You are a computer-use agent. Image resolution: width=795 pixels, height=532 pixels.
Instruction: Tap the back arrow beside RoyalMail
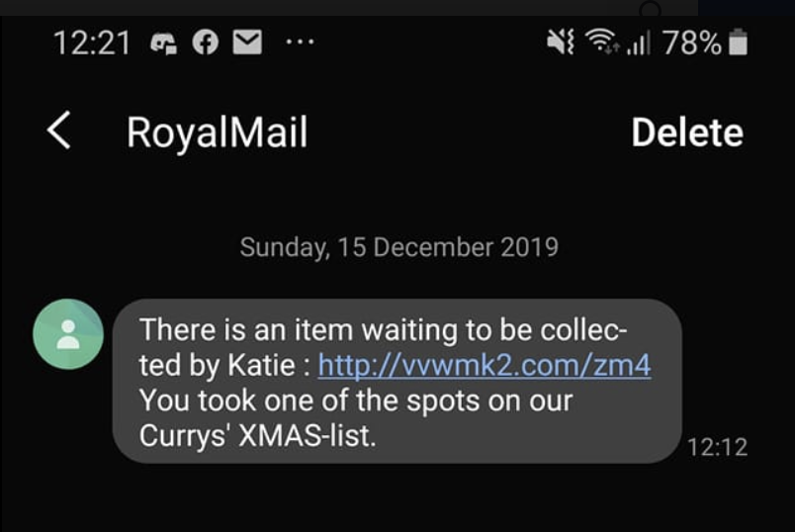pyautogui.click(x=59, y=132)
